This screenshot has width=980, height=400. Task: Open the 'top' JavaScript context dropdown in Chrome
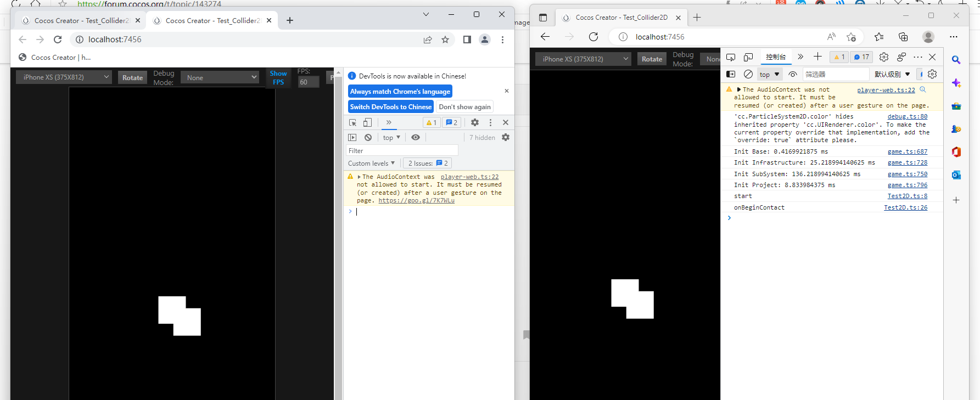click(x=391, y=138)
